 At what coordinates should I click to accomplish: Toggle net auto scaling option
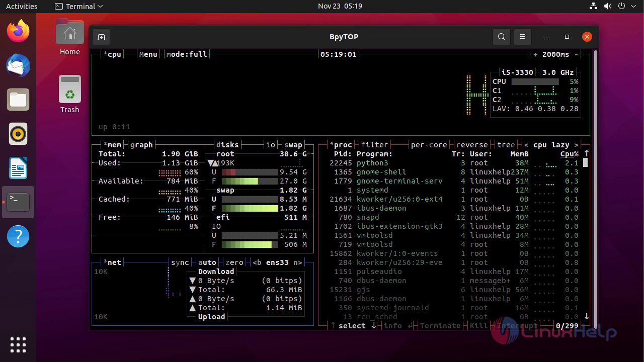(207, 262)
